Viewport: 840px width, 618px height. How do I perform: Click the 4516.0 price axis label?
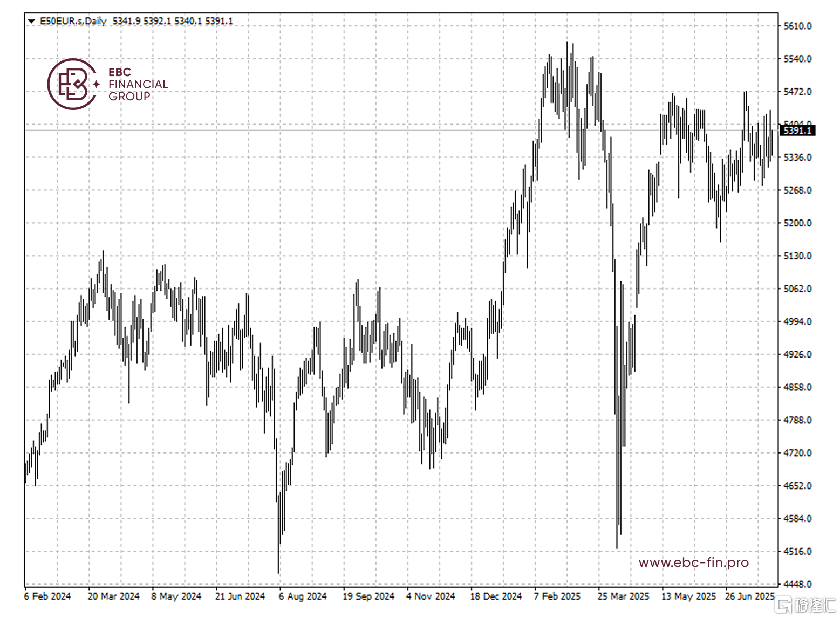[797, 552]
